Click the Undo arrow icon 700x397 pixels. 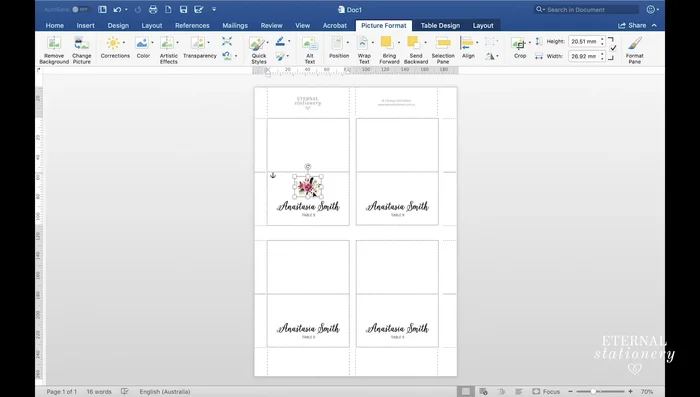coord(117,9)
